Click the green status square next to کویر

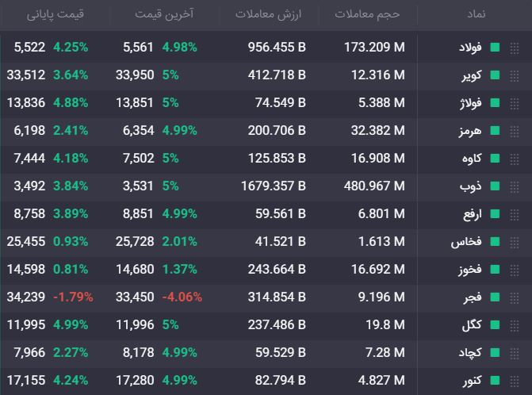(495, 75)
